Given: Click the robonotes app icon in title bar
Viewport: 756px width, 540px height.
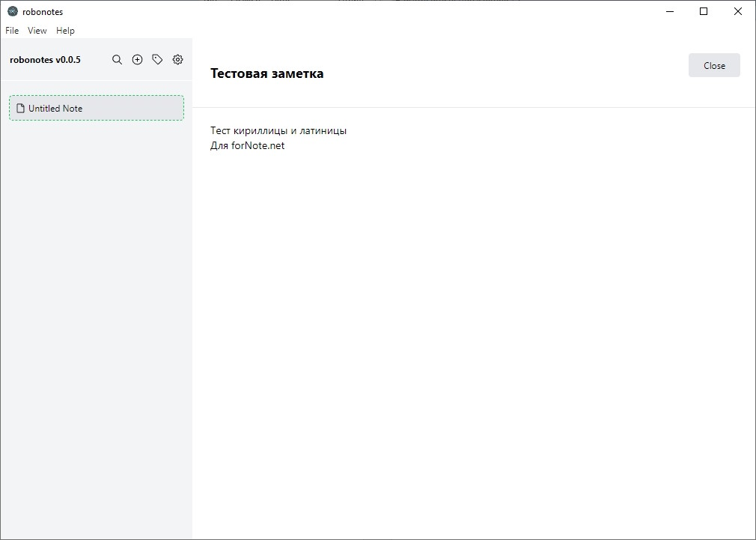Looking at the screenshot, I should (x=12, y=11).
